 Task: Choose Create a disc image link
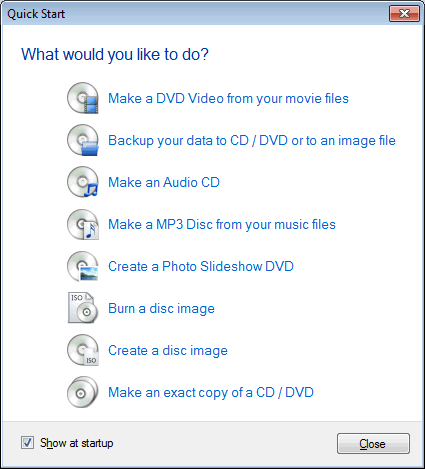point(168,351)
